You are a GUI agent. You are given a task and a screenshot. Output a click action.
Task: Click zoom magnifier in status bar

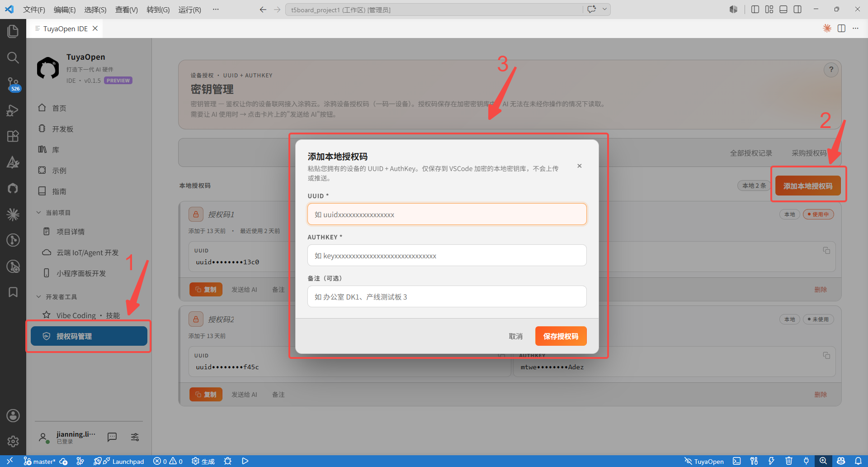tap(823, 461)
